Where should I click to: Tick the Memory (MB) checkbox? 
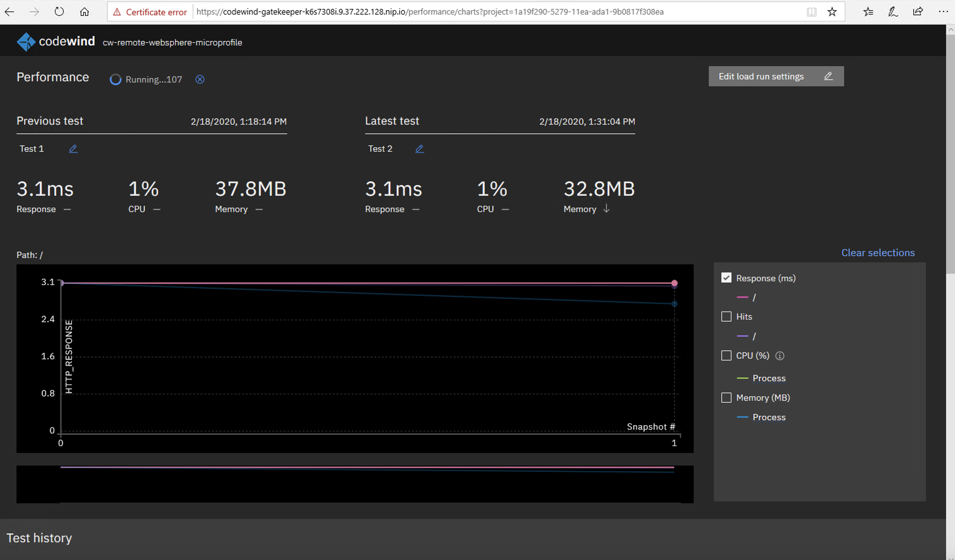tap(726, 397)
